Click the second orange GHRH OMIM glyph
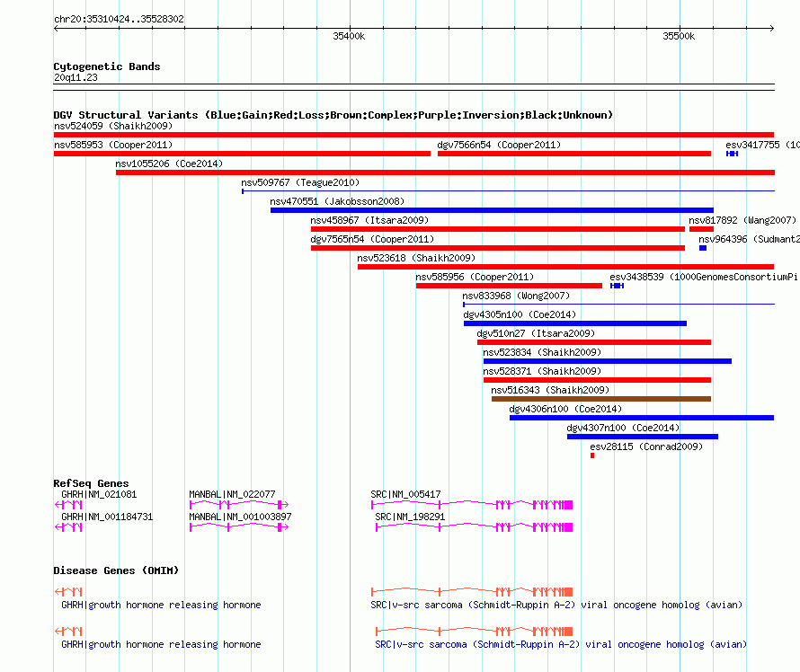 pos(68,632)
